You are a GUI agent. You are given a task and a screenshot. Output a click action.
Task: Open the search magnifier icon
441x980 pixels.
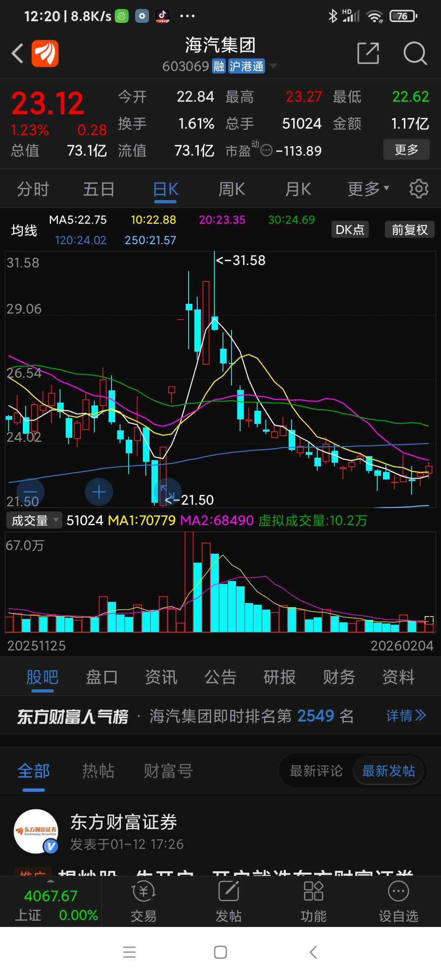click(415, 53)
